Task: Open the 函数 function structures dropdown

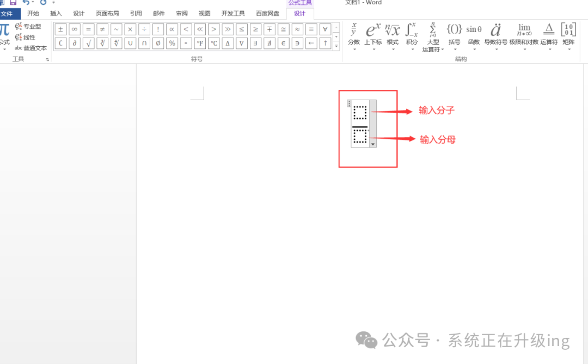Action: [474, 36]
